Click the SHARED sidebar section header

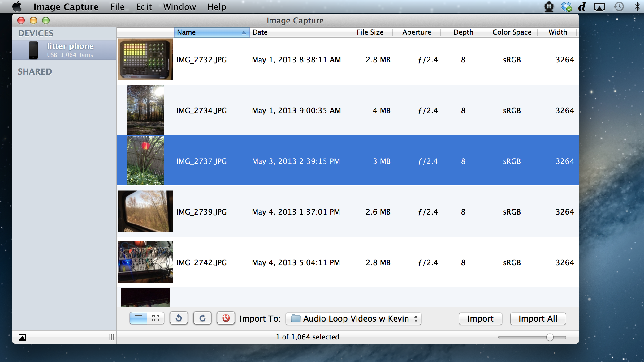35,71
